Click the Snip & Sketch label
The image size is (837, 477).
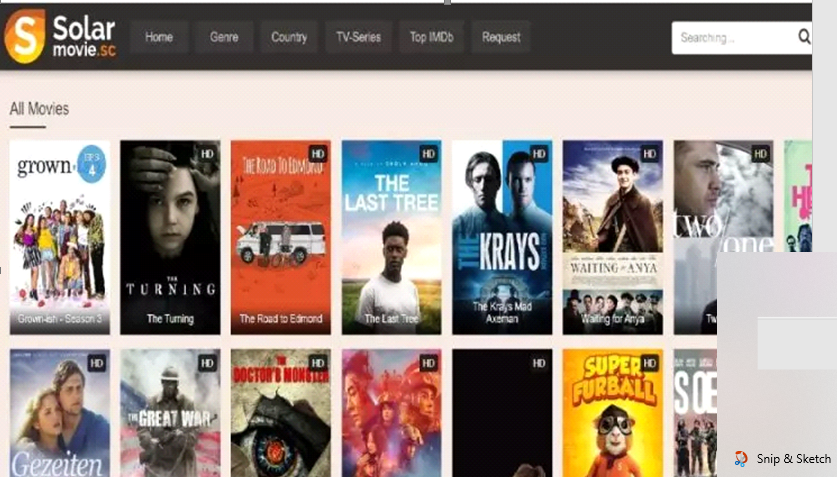coord(793,459)
